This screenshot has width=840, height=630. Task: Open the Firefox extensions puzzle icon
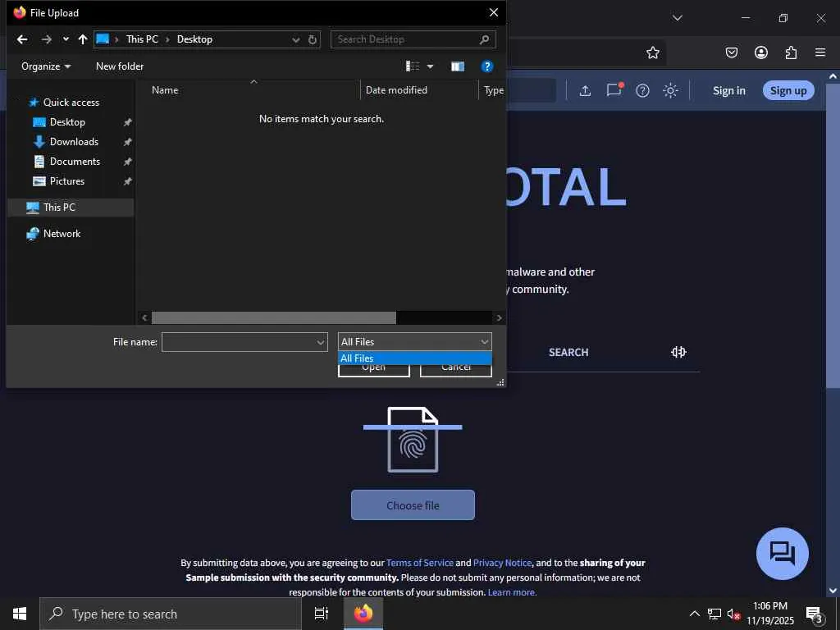click(791, 52)
